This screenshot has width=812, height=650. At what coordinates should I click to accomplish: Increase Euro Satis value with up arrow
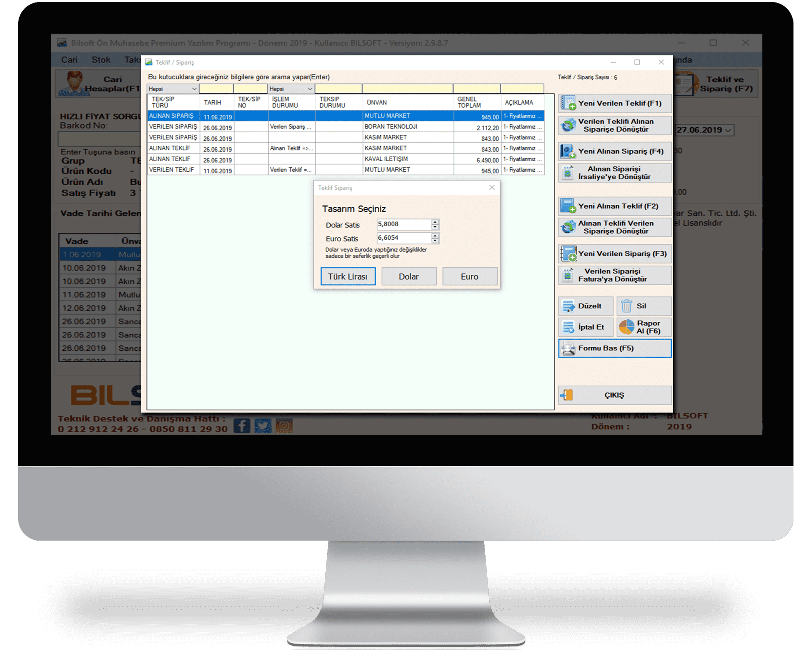pos(435,236)
